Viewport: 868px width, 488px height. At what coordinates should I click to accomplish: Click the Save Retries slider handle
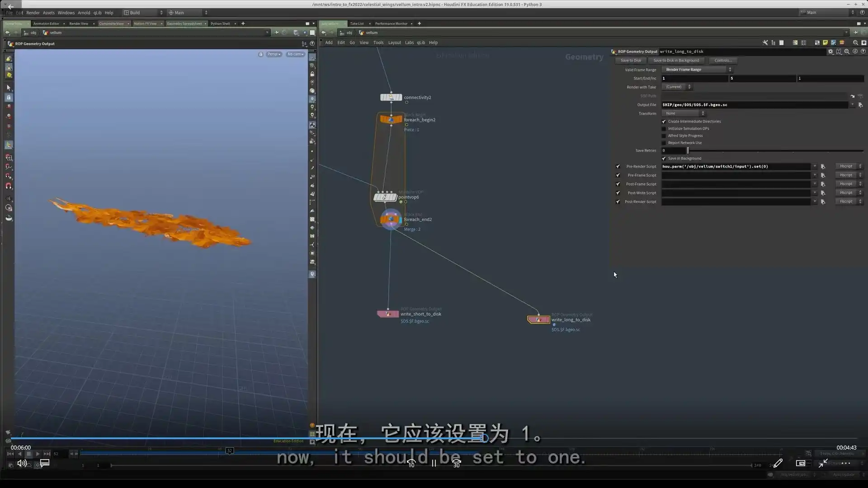coord(688,151)
